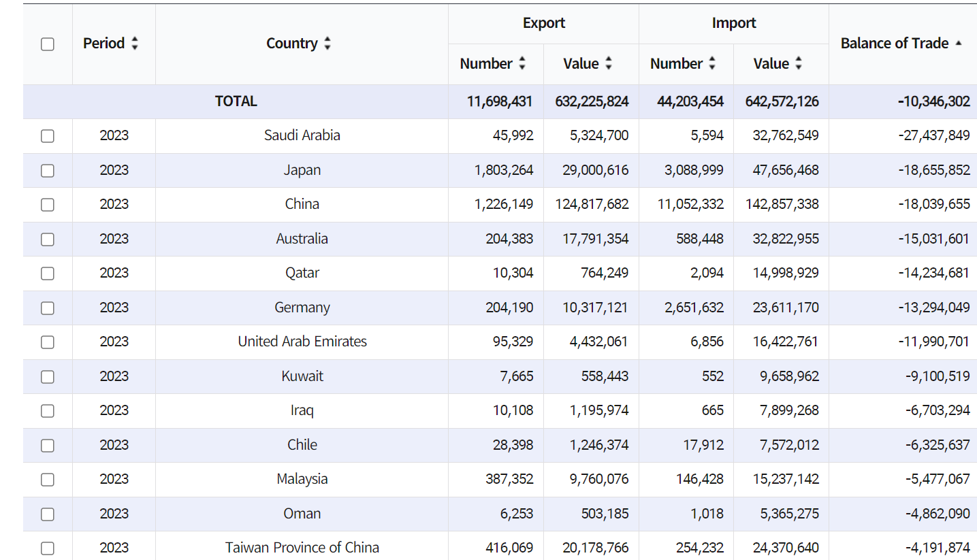
Task: Mark the Germany row checkbox
Action: click(x=48, y=308)
